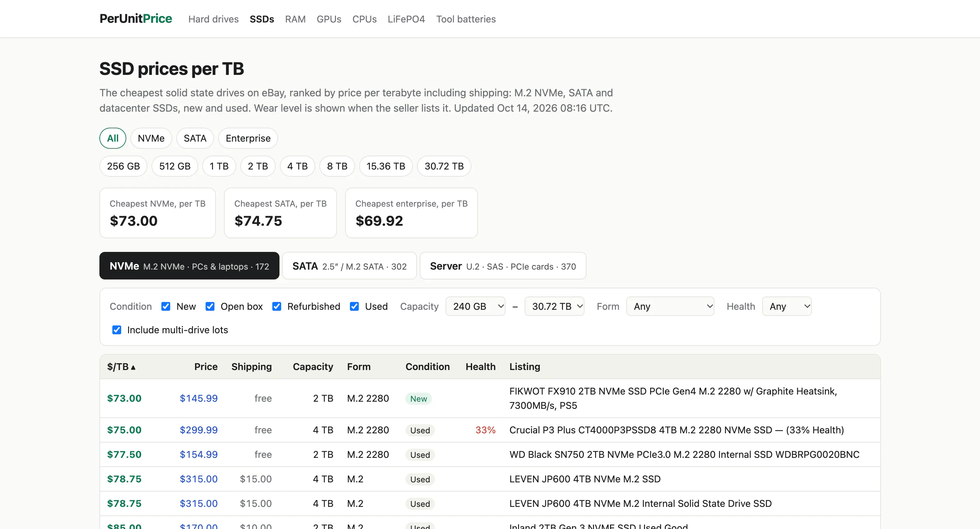Sort table by Shipping column
The height and width of the screenshot is (529, 980).
(x=252, y=367)
